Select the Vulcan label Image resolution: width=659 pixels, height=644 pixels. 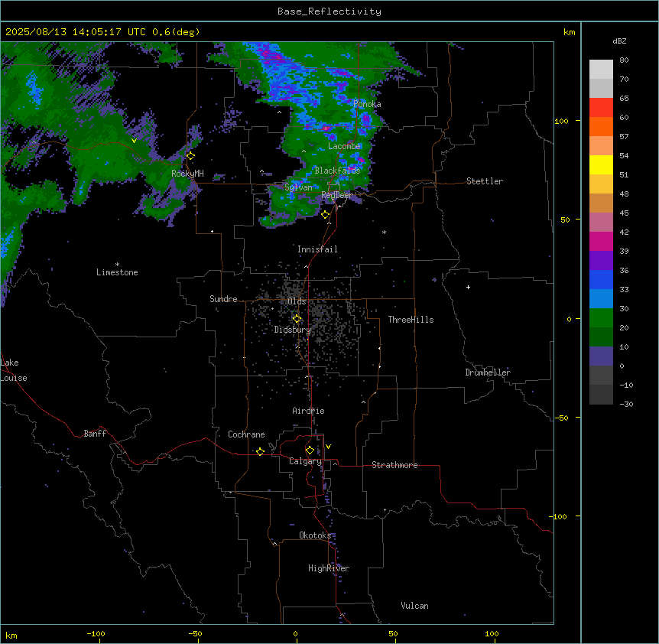[x=414, y=606]
